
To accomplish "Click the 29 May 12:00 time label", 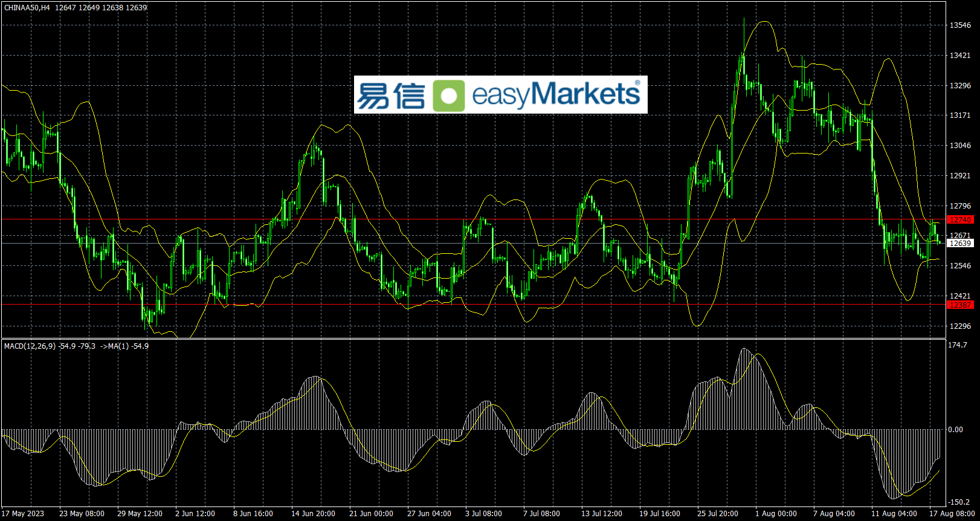I will pyautogui.click(x=140, y=514).
